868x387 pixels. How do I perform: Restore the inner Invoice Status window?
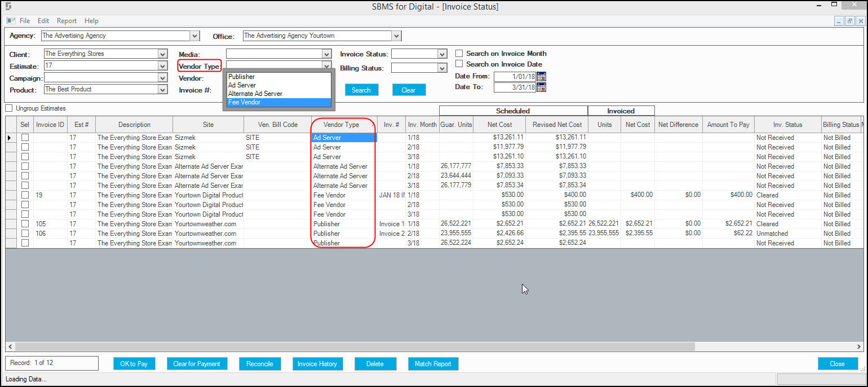coord(849,21)
